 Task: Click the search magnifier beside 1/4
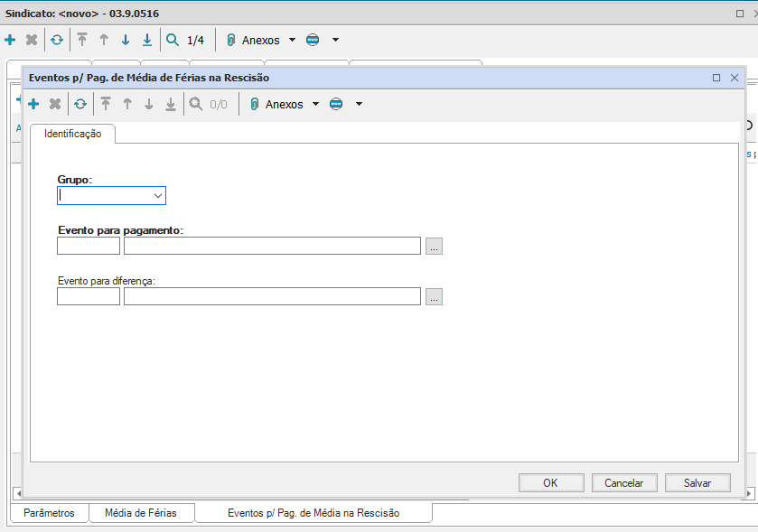[173, 41]
